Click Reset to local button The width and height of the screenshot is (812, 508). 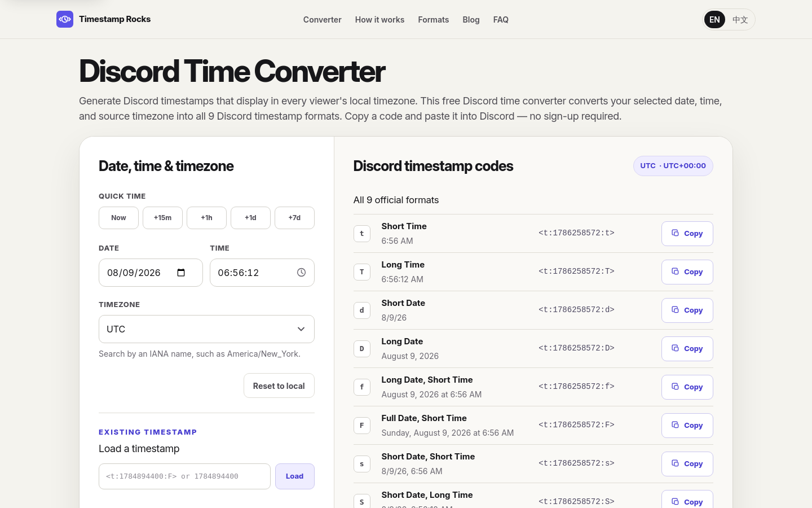[279, 386]
